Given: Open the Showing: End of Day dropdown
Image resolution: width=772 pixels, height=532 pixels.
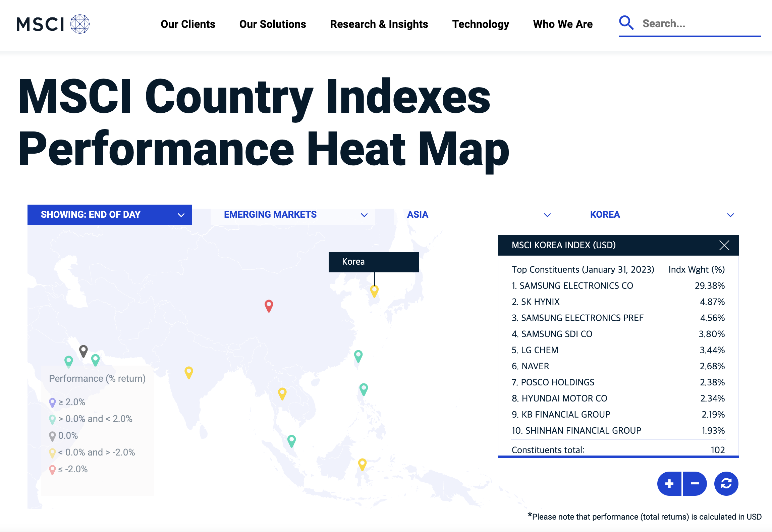Looking at the screenshot, I should (109, 215).
